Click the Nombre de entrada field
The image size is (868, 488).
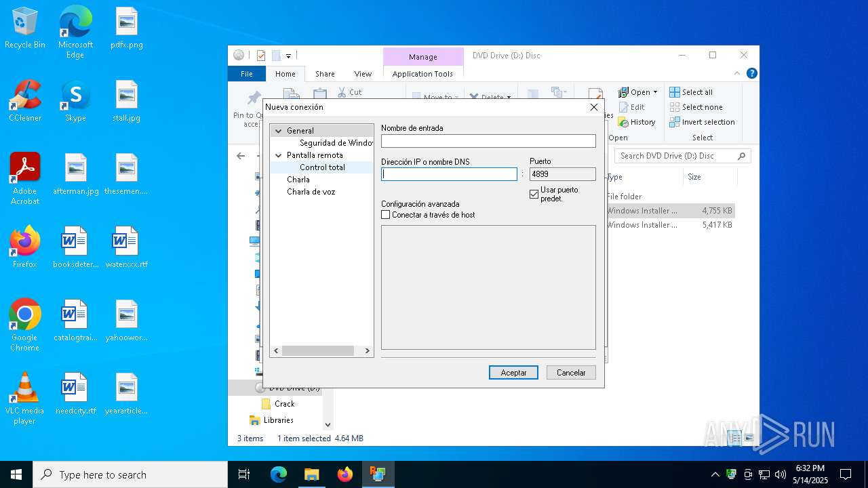[x=488, y=141]
